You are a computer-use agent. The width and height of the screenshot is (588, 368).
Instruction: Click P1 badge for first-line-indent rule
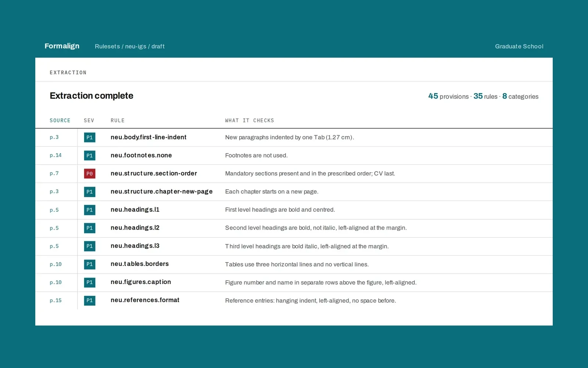(x=90, y=138)
